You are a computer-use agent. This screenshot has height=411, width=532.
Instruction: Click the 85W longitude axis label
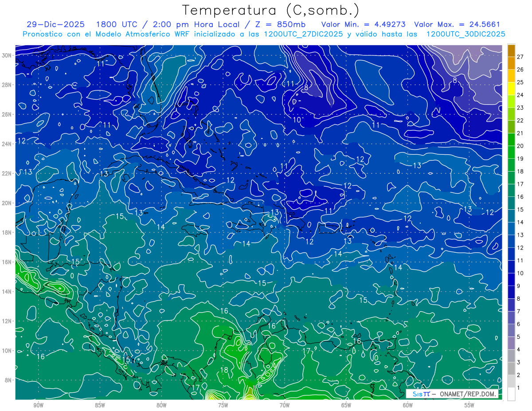tap(100, 406)
